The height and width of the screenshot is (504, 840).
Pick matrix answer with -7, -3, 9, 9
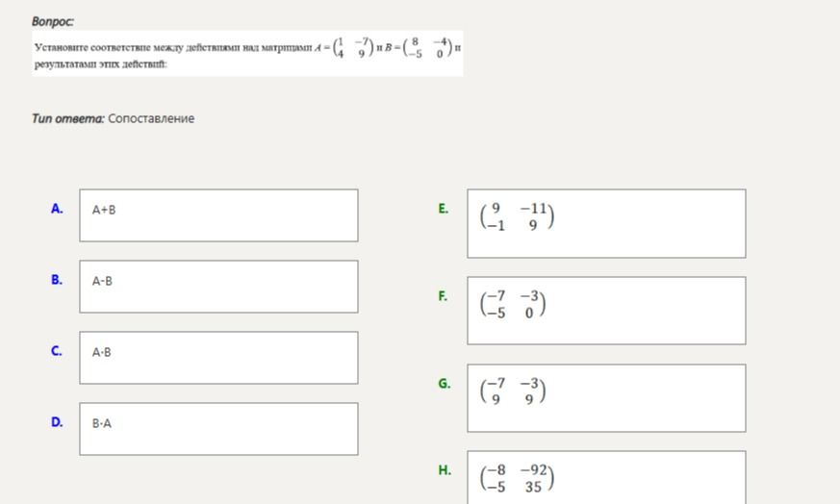pos(606,398)
